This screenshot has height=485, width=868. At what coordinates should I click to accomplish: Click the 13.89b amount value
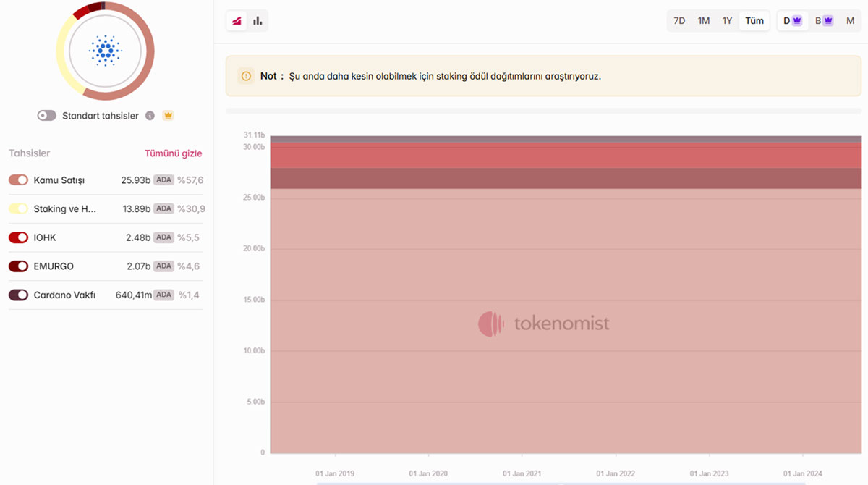tap(137, 208)
